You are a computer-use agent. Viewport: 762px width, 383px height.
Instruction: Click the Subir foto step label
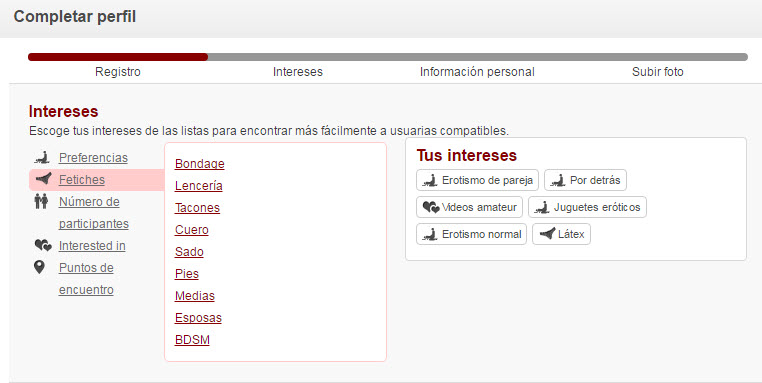(x=658, y=72)
